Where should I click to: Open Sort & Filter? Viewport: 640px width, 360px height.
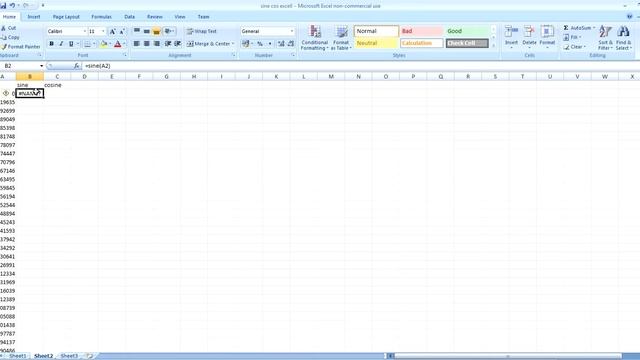pyautogui.click(x=605, y=38)
